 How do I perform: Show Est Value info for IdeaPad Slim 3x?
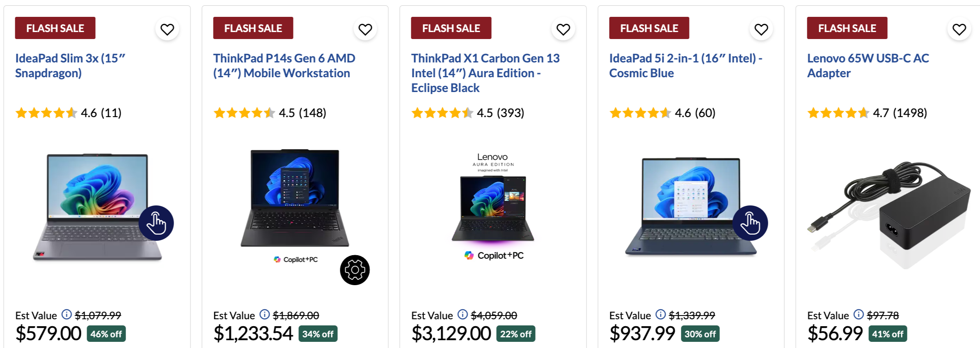click(x=66, y=315)
